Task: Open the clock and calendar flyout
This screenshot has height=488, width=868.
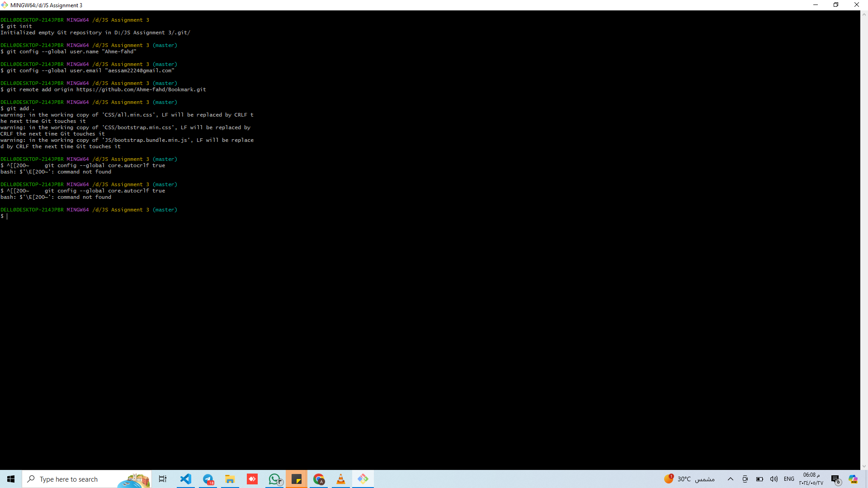Action: pos(811,479)
